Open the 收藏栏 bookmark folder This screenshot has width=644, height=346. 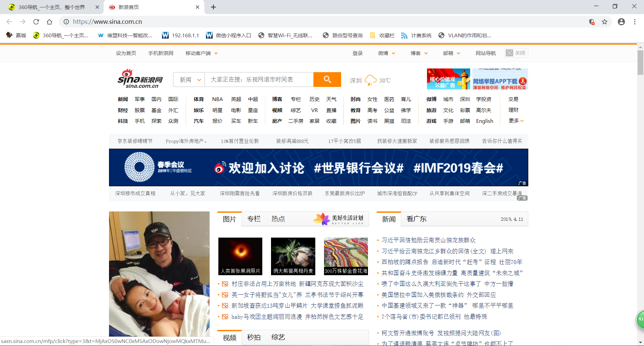382,35
